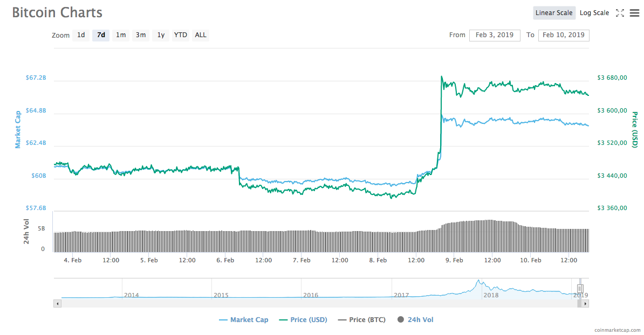This screenshot has width=644, height=335.
Task: Click the right arrow of the timeline scrollbar
Action: click(x=584, y=303)
